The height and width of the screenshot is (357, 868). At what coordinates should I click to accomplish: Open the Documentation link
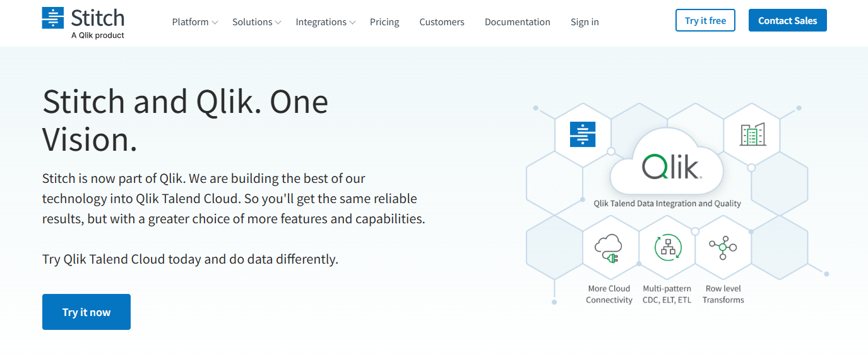pos(517,22)
